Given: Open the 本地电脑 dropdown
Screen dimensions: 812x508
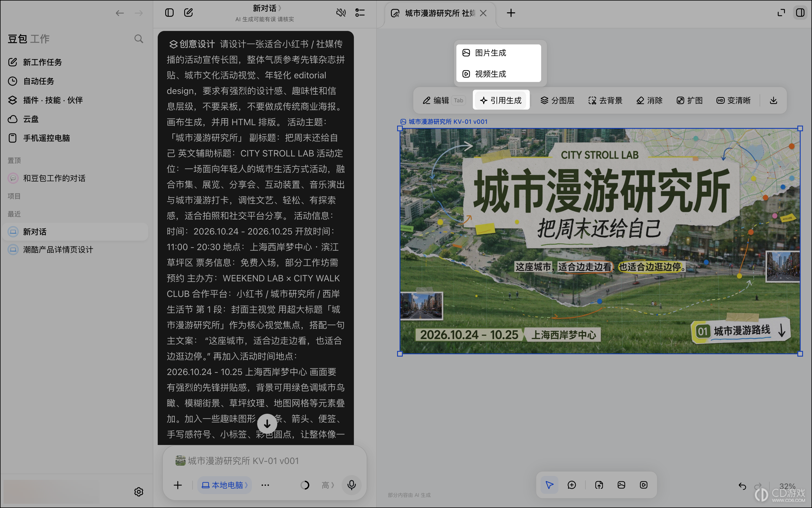Looking at the screenshot, I should 224,485.
